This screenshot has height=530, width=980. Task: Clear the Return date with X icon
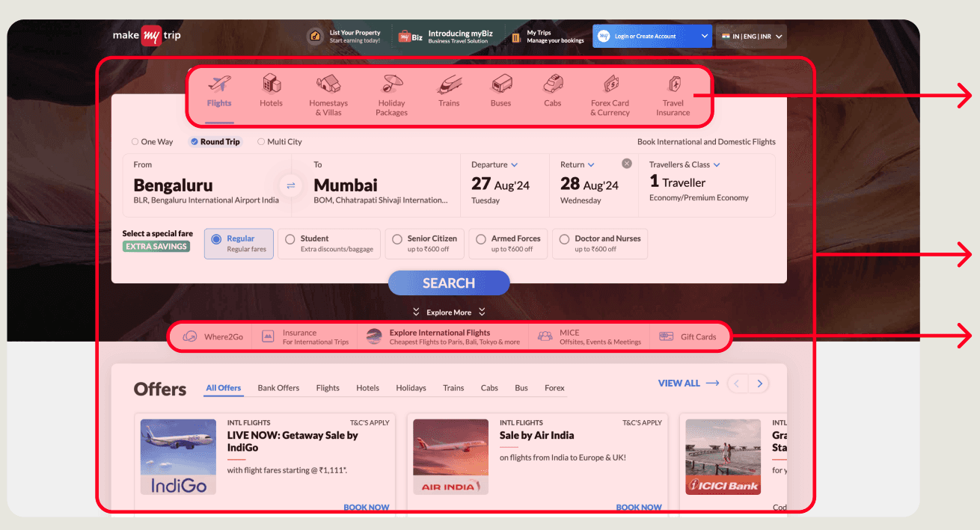click(x=627, y=164)
